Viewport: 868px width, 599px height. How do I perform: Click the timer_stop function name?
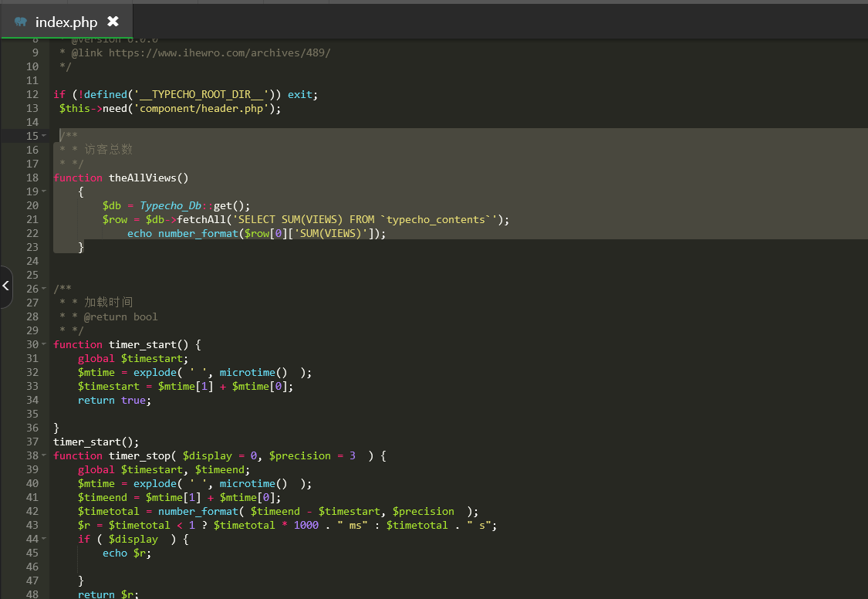140,455
